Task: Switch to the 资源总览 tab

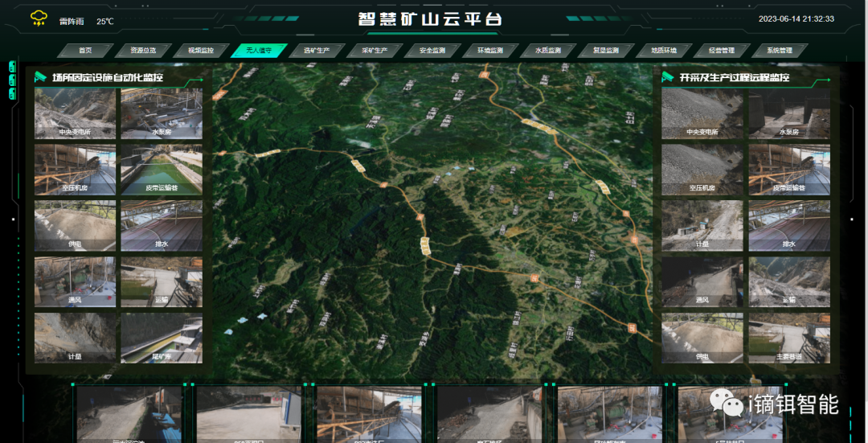Action: pyautogui.click(x=143, y=51)
